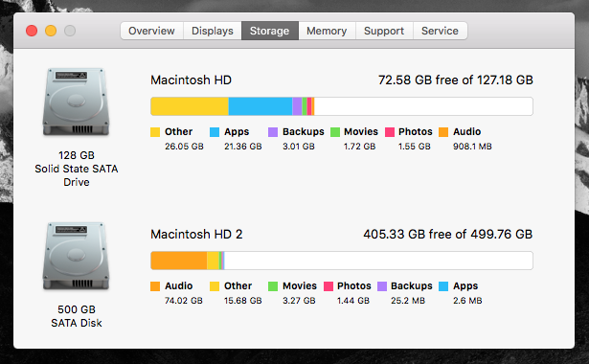Click the "25.2 MB" Backups value
The image size is (589, 364).
coord(408,301)
